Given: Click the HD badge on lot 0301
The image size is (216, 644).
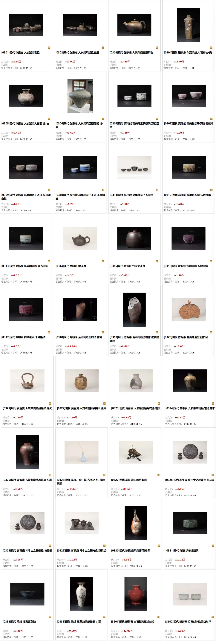Looking at the screenshot, I should click(x=49, y=47).
